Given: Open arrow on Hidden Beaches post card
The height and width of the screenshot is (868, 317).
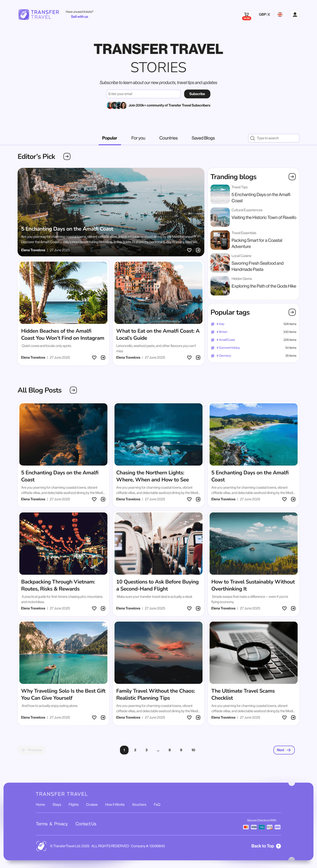Looking at the screenshot, I should 103,358.
